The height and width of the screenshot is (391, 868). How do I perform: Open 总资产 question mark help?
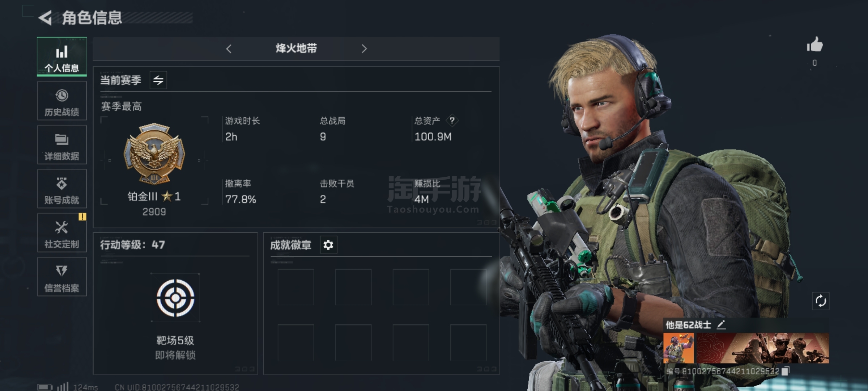pos(452,120)
